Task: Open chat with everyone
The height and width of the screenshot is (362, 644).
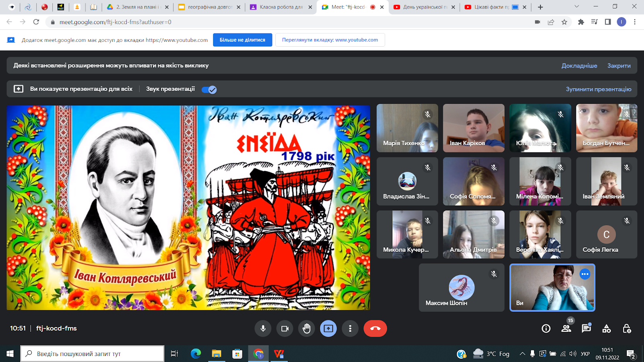Action: point(586,329)
